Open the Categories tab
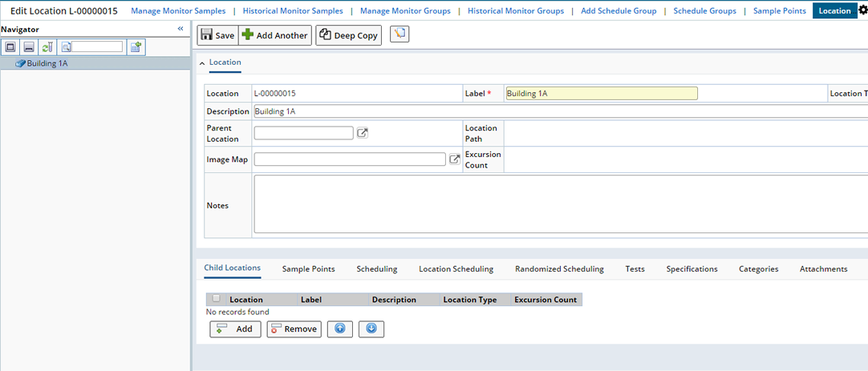868x371 pixels. pyautogui.click(x=758, y=268)
